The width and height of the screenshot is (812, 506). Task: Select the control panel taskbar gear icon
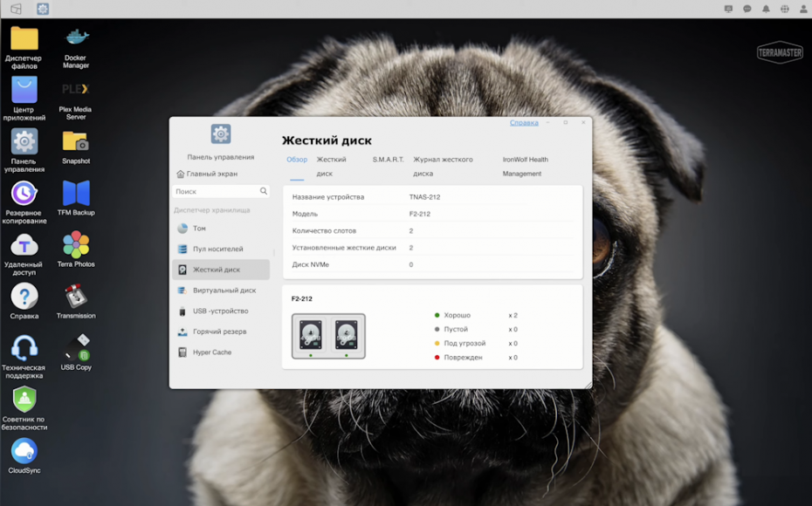coord(43,9)
